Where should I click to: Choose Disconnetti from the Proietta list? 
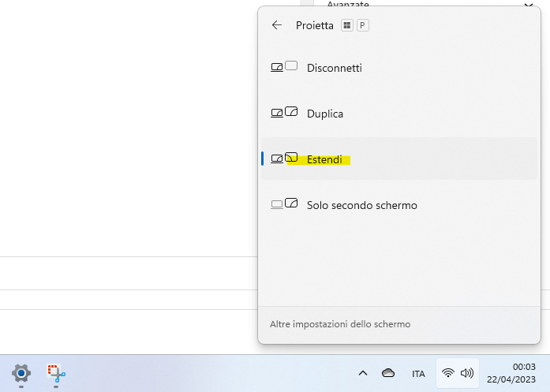[334, 68]
